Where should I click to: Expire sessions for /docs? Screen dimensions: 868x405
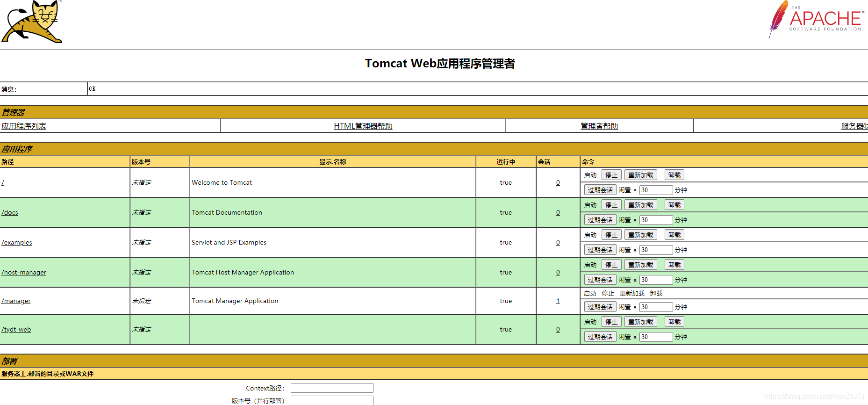[x=600, y=220]
